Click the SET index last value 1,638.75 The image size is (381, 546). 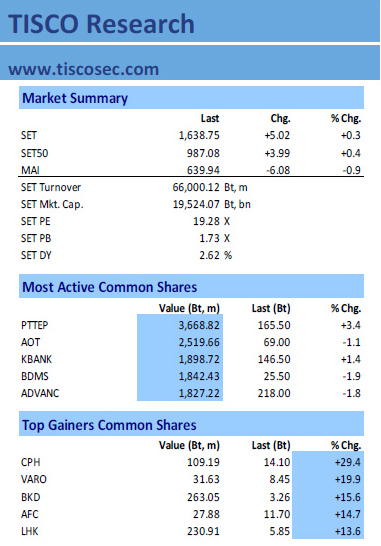[199, 135]
